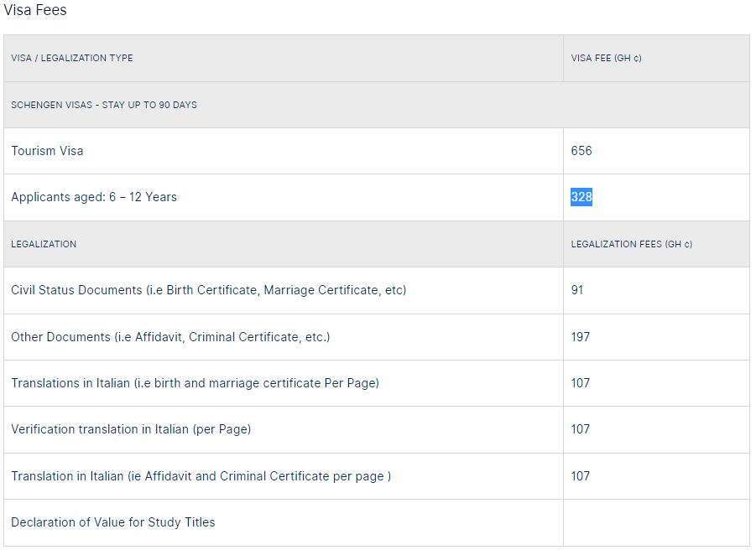Screen dimensions: 756x550
Task: Click Translation in Italian Affidavit row
Action: (x=201, y=476)
